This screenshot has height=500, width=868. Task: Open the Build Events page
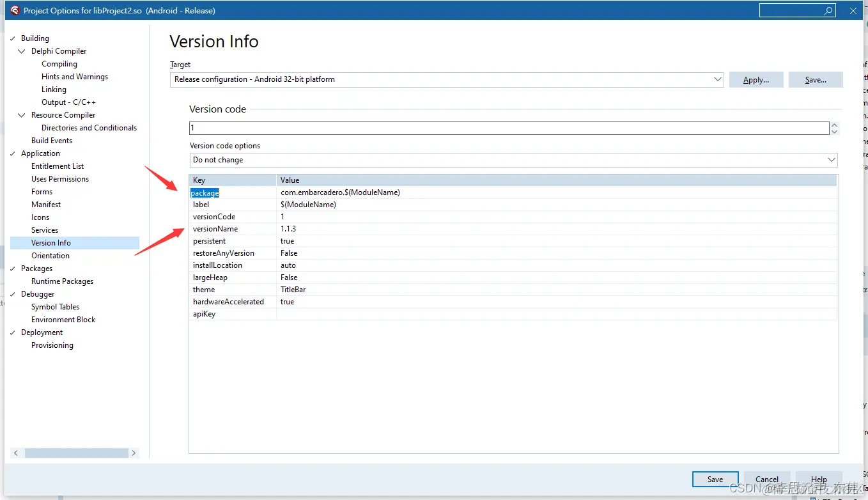(52, 141)
